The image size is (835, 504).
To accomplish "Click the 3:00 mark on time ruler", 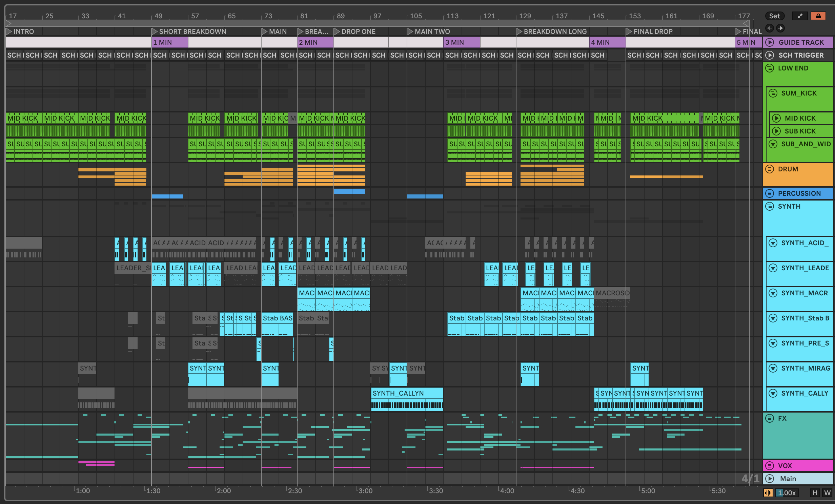I will [x=365, y=491].
